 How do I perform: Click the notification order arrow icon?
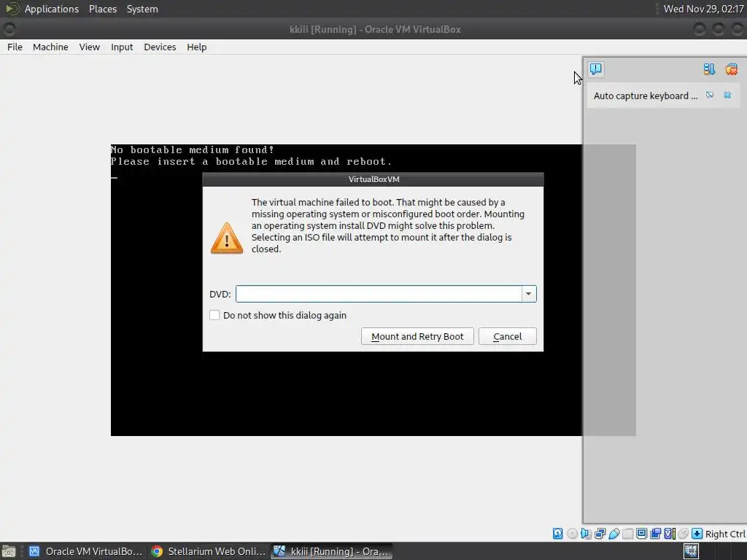pos(709,69)
